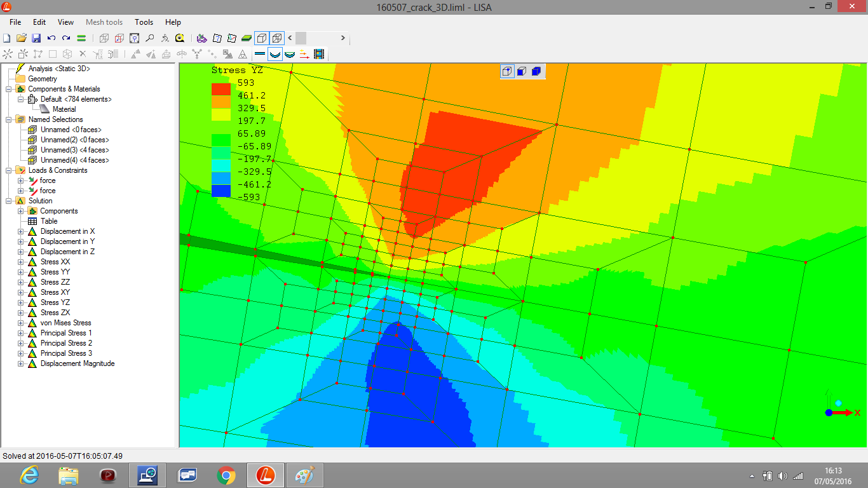Click the filmstrip animation icon

point(319,55)
